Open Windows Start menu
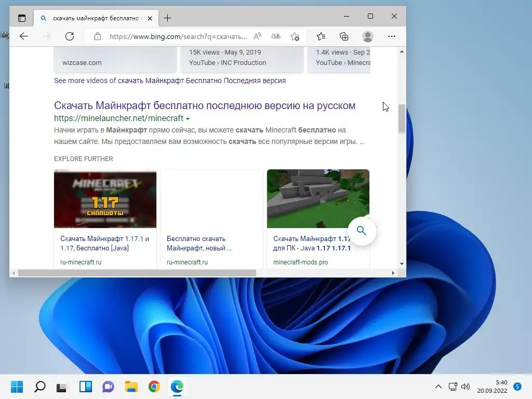Image resolution: width=532 pixels, height=399 pixels. [x=17, y=387]
